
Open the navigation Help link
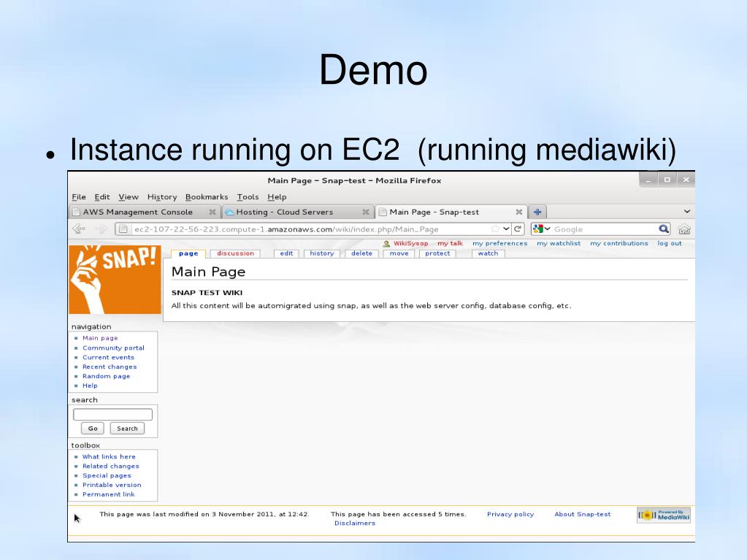tap(90, 386)
